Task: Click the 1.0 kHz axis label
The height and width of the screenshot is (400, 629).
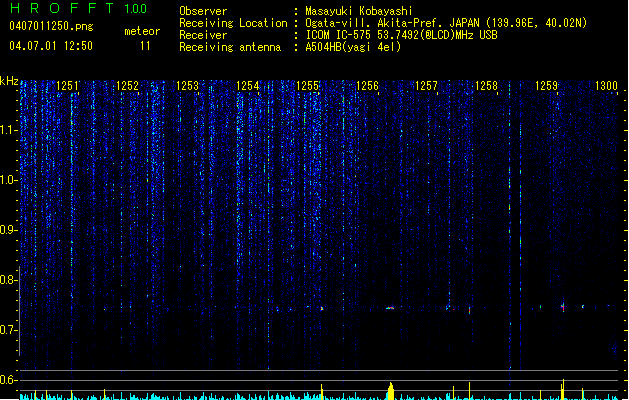Action: (x=8, y=180)
